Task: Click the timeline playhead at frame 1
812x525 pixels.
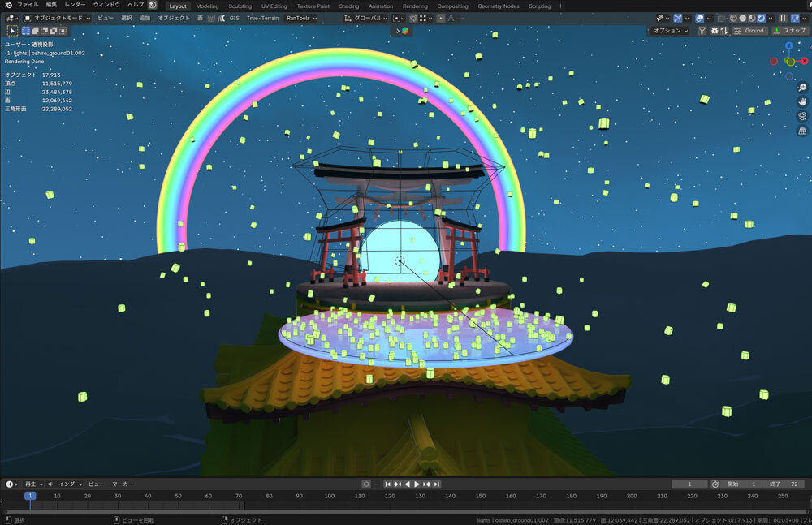Action: coord(30,496)
